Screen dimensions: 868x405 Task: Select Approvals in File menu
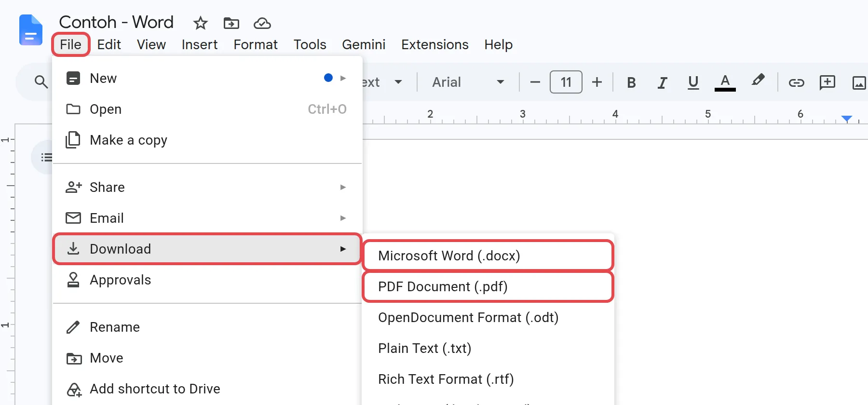[207, 280]
